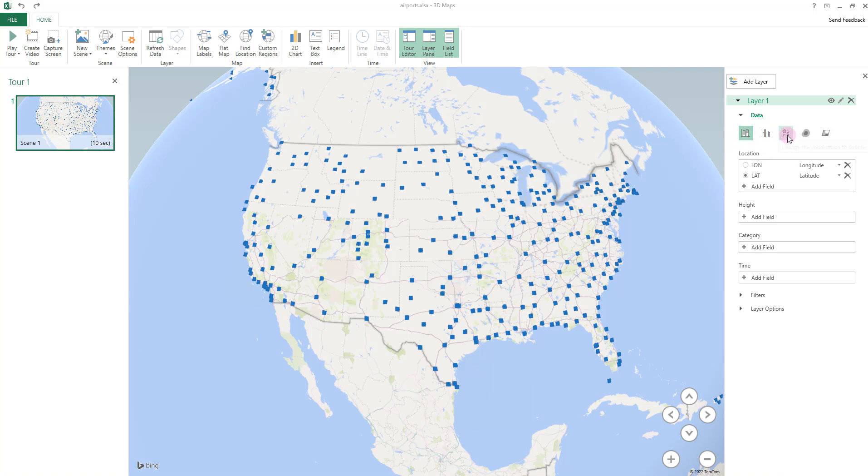Add a field to Height

point(797,217)
